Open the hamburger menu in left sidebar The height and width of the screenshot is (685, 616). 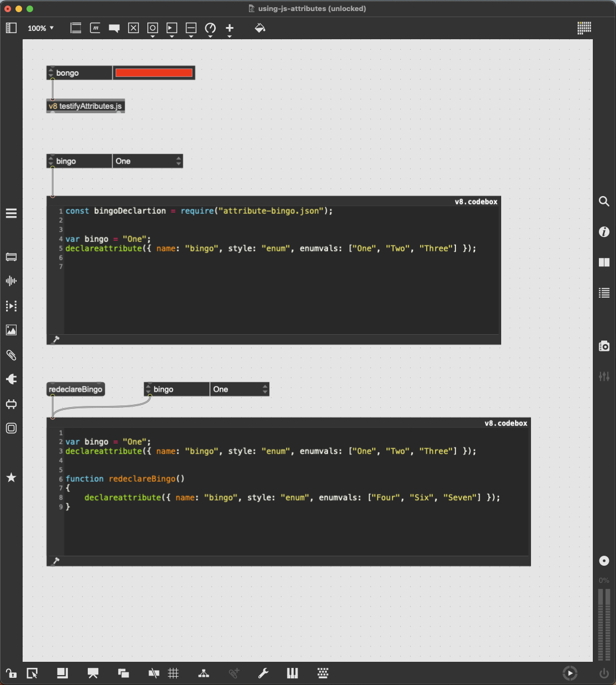pos(11,213)
